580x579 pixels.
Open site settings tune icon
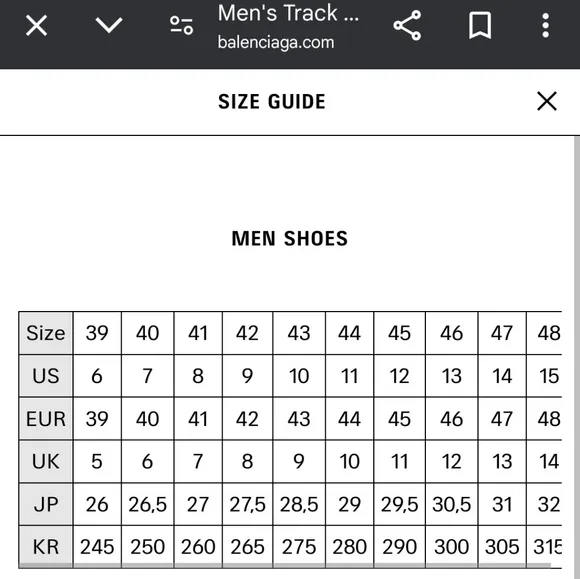[181, 26]
